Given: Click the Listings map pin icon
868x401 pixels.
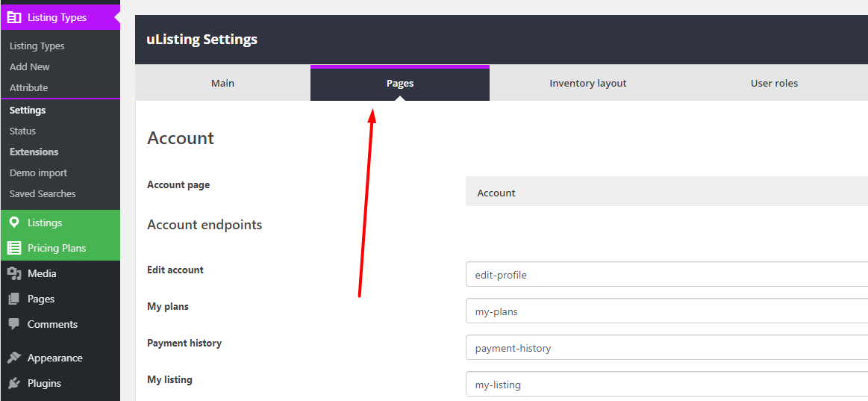Looking at the screenshot, I should tap(14, 223).
